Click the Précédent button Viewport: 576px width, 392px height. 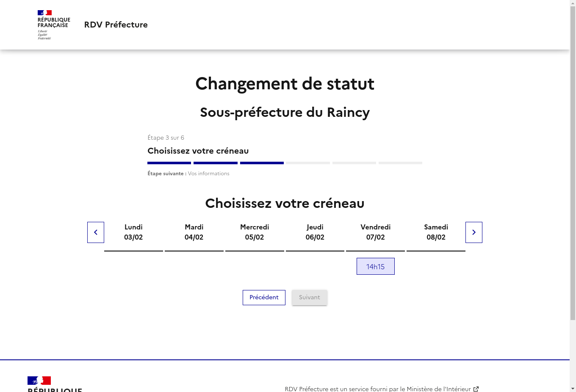(x=264, y=298)
